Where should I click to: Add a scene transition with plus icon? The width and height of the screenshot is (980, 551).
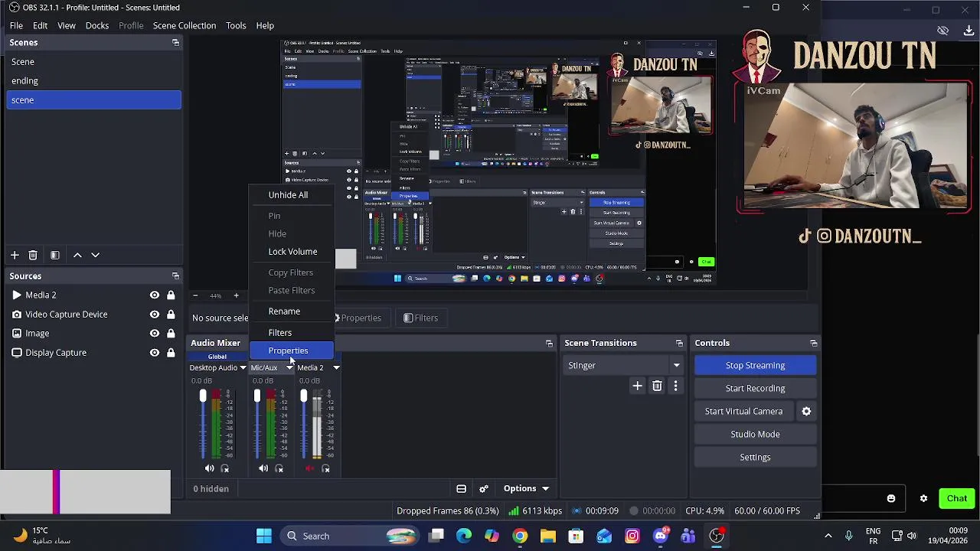tap(637, 386)
